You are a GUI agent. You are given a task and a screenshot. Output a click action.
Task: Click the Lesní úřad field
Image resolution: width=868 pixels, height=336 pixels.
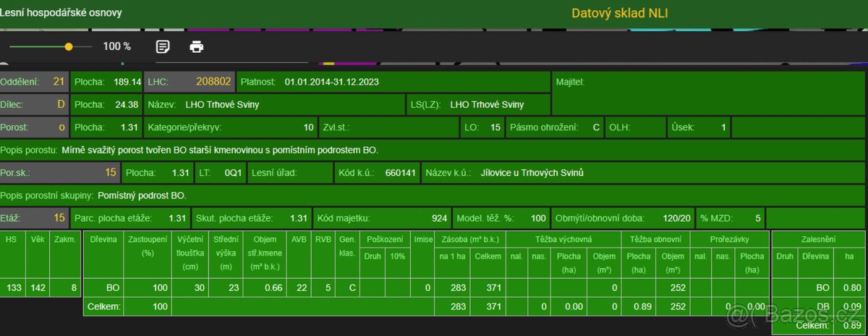pyautogui.click(x=289, y=173)
